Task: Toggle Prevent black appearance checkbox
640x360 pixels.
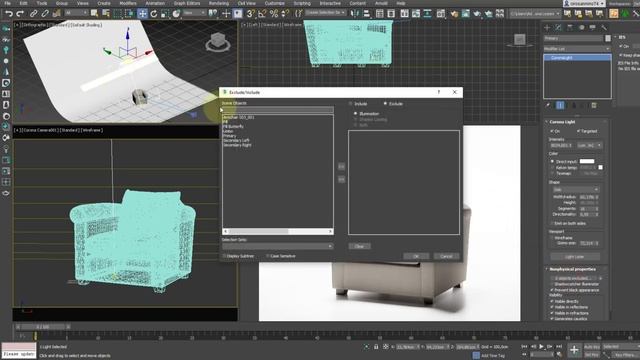Action: 552,290
